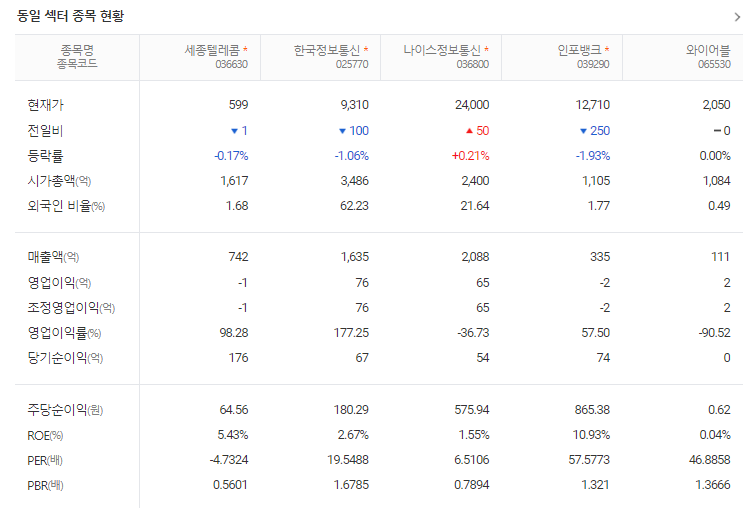Open 와이어블 stock link in header

[x=708, y=50]
